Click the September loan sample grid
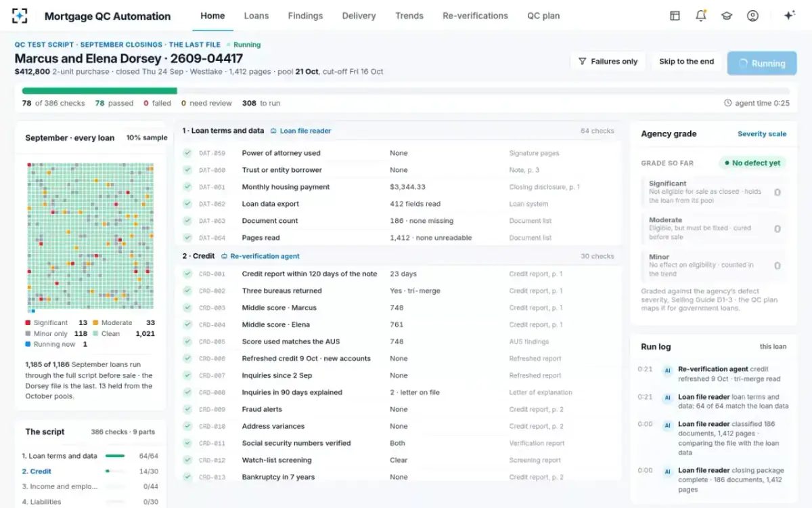812x508 pixels. click(x=90, y=238)
